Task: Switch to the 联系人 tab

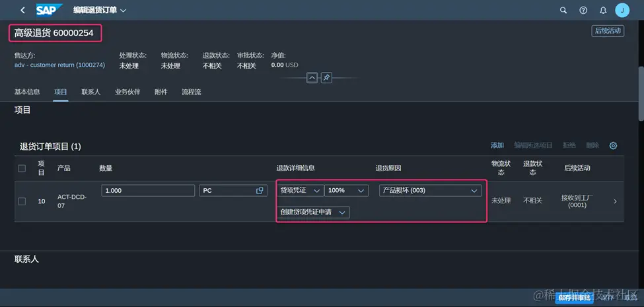Action: pos(90,92)
